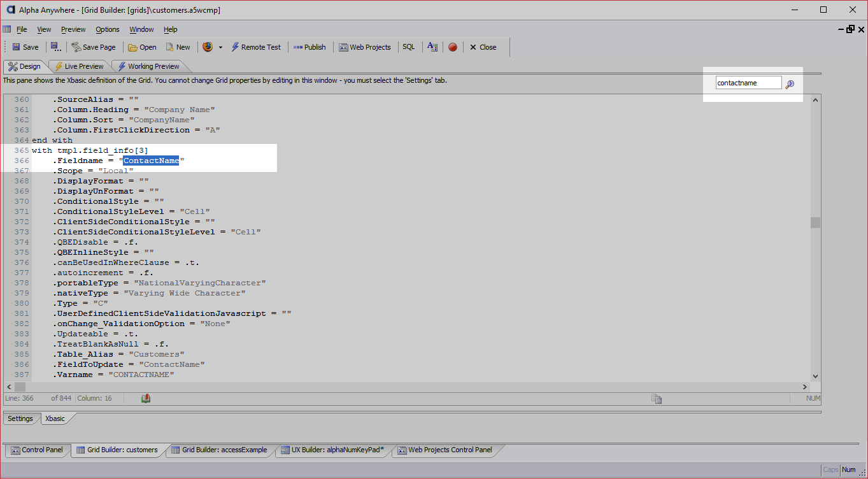Create a new component with New
868x479 pixels.
[178, 47]
